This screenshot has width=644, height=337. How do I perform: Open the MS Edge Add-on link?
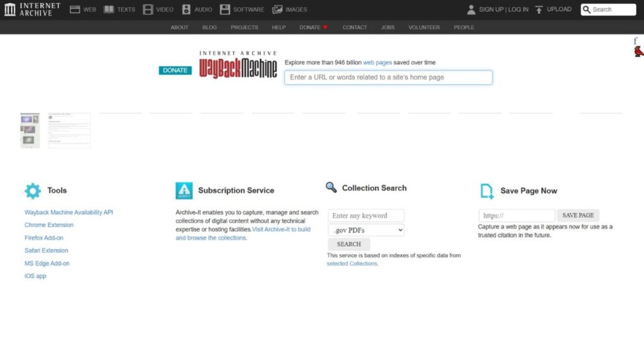(x=47, y=263)
